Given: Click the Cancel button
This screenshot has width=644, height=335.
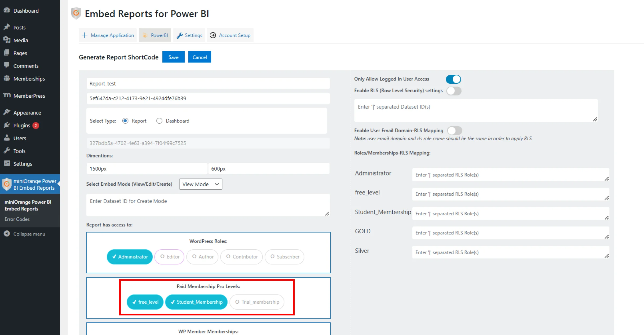Looking at the screenshot, I should (200, 57).
